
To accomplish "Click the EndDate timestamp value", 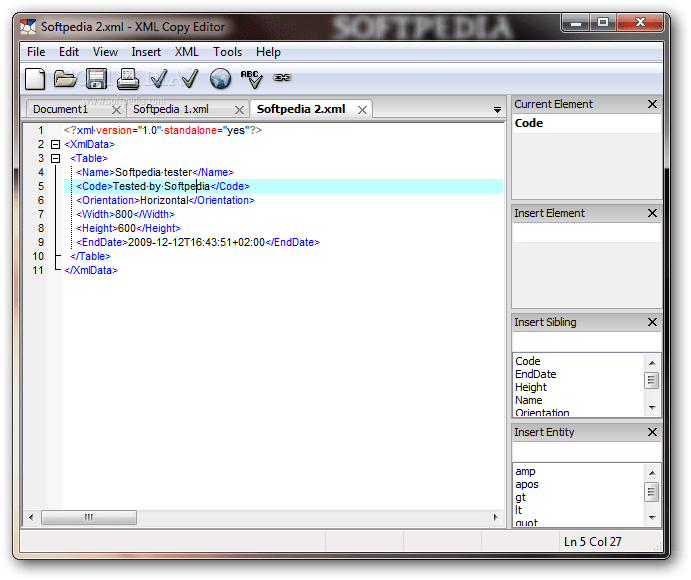I will pos(197,242).
